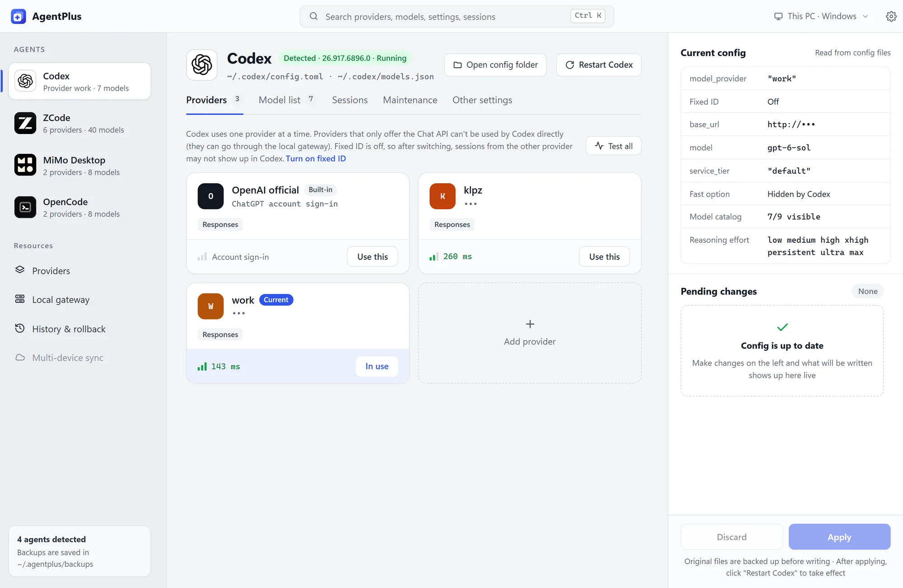903x588 pixels.
Task: Click the Multi-device sync cloud icon
Action: click(20, 357)
